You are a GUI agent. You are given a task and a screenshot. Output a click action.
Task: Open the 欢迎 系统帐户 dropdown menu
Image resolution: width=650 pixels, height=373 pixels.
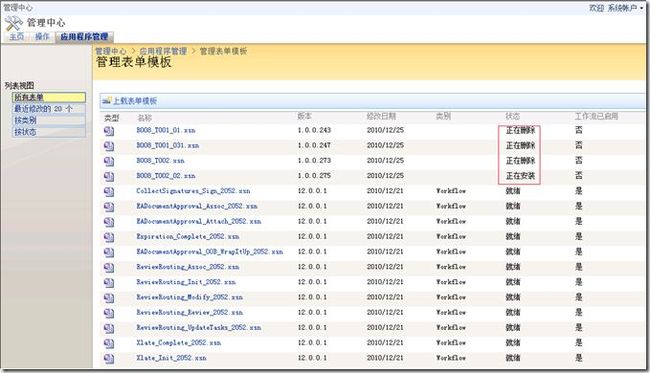tap(616, 8)
